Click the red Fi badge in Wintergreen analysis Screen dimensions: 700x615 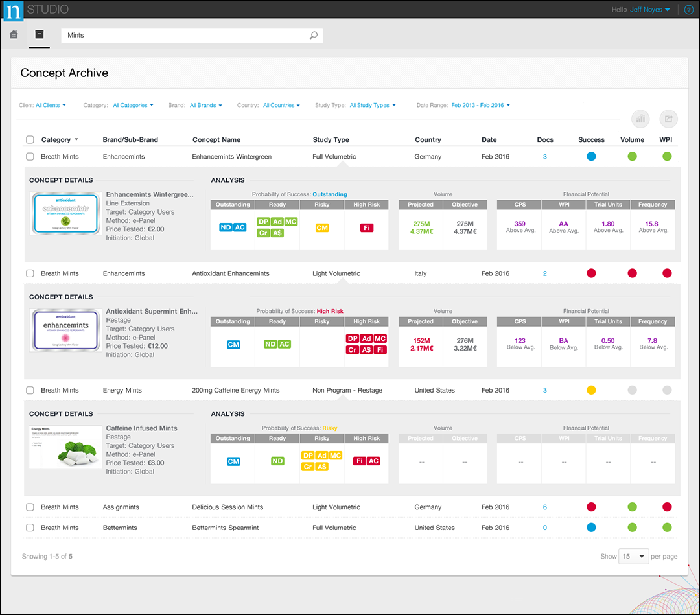(x=366, y=227)
